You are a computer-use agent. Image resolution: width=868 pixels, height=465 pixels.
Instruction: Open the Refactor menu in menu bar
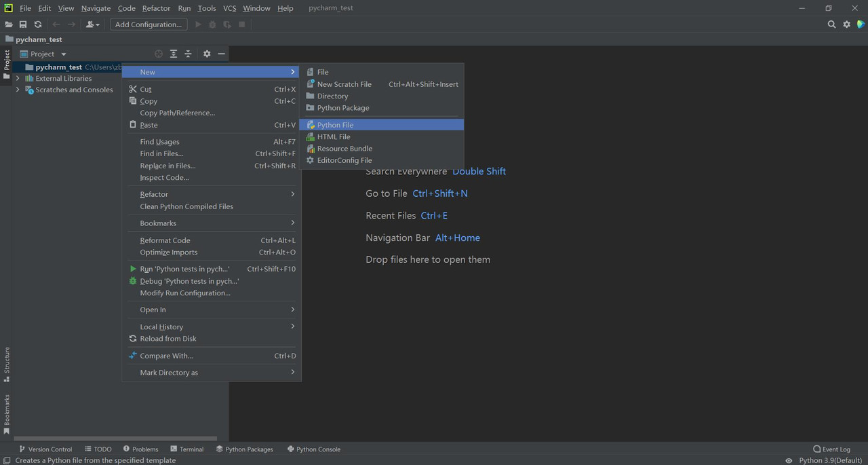click(x=156, y=8)
